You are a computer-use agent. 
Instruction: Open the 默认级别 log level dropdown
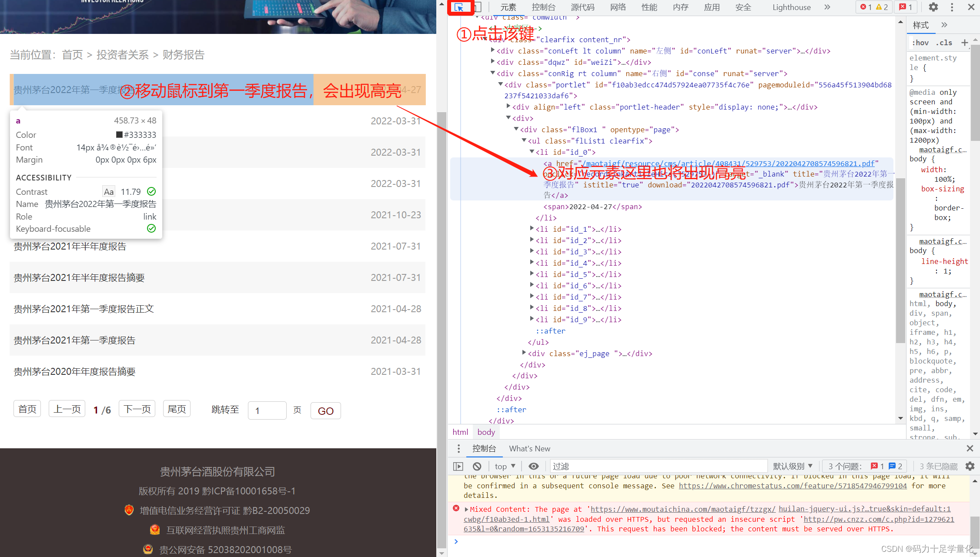793,466
